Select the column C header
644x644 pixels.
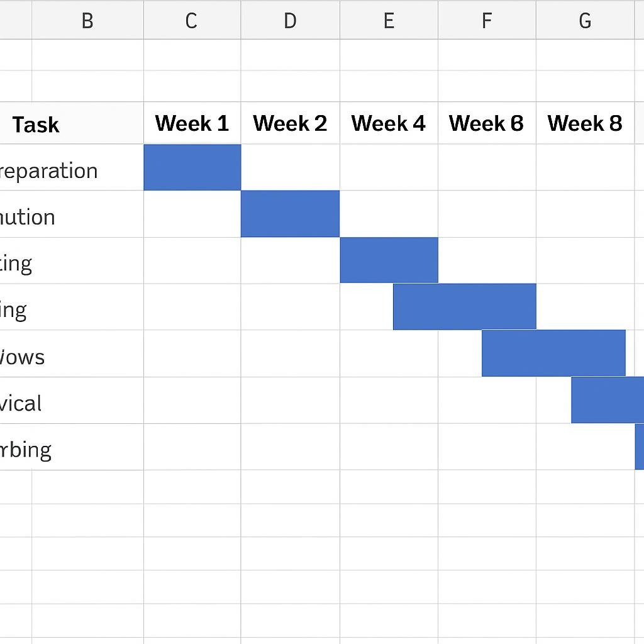[x=191, y=20]
